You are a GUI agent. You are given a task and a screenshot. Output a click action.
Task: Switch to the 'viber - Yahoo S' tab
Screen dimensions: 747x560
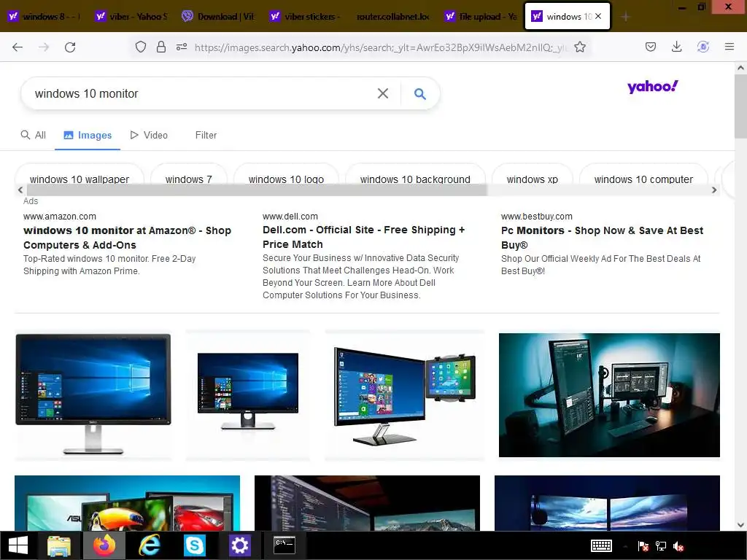(131, 16)
